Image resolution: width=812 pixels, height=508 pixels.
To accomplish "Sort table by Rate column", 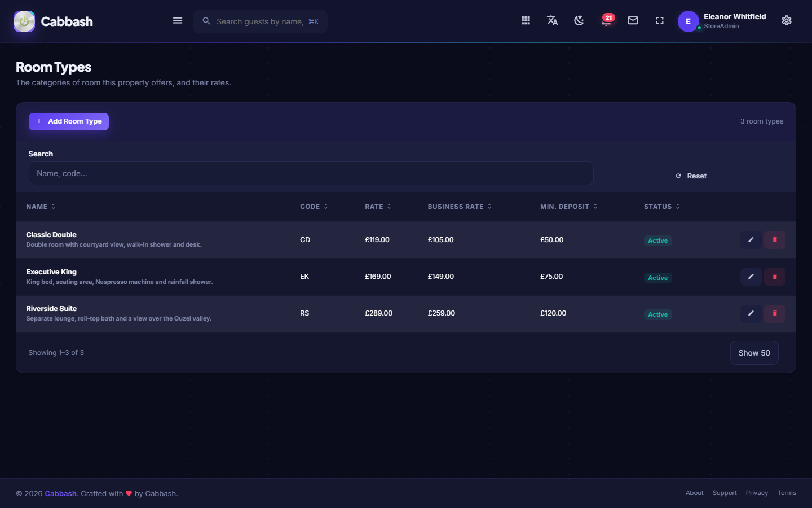I will pos(378,207).
